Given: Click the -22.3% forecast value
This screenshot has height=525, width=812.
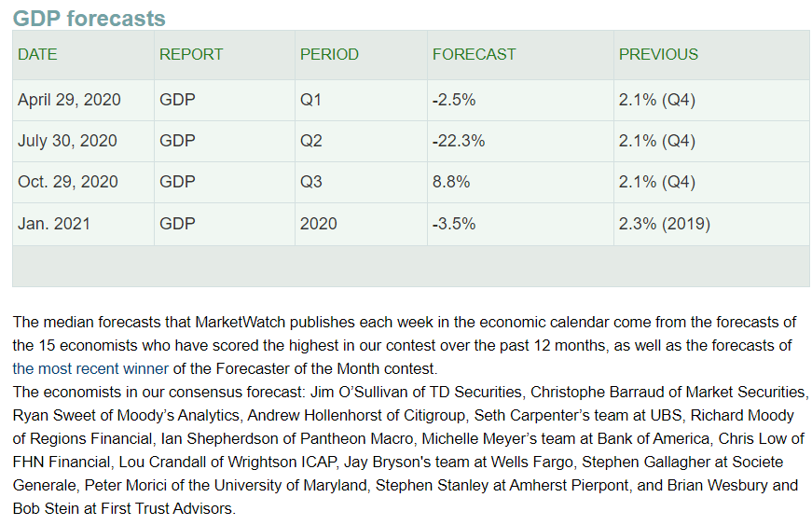Looking at the screenshot, I should coord(459,141).
